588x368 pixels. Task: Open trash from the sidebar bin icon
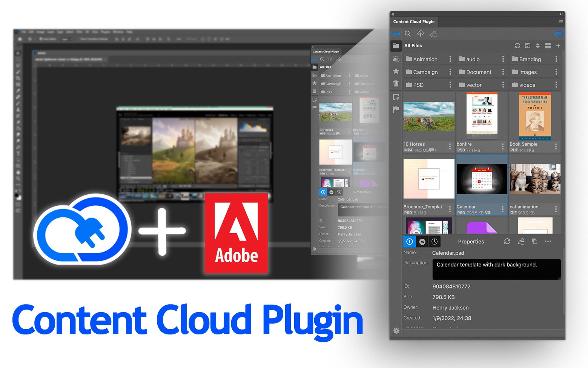click(396, 83)
